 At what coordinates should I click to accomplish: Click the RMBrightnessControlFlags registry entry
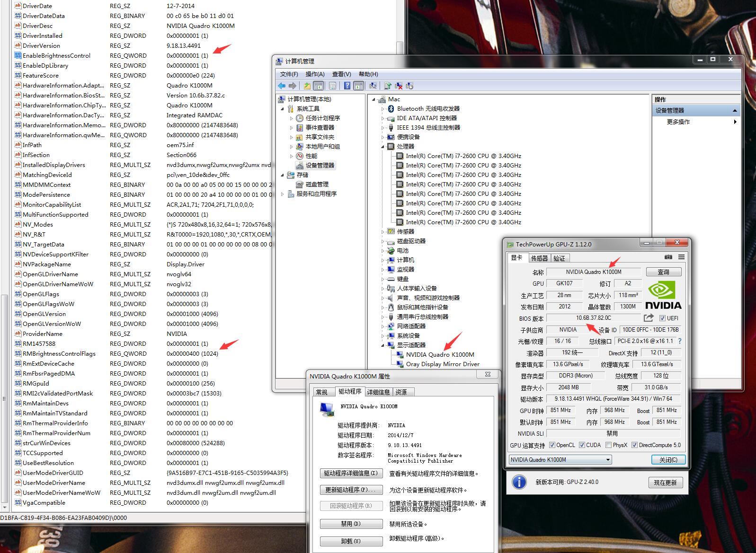tap(59, 353)
